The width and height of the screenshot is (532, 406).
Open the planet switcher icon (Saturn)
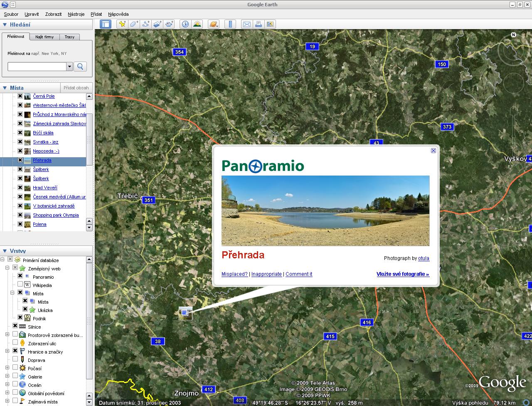click(214, 24)
